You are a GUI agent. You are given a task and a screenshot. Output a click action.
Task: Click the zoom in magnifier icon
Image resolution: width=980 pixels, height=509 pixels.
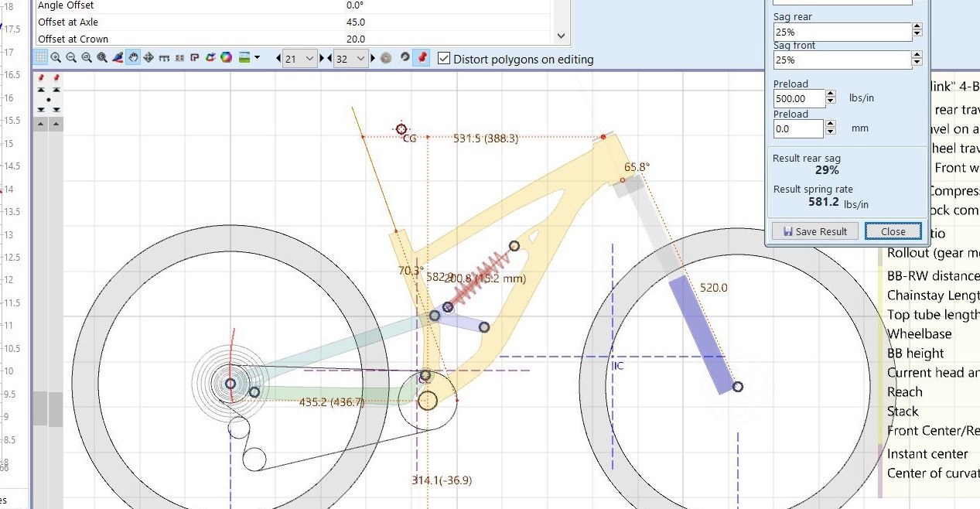tap(56, 58)
